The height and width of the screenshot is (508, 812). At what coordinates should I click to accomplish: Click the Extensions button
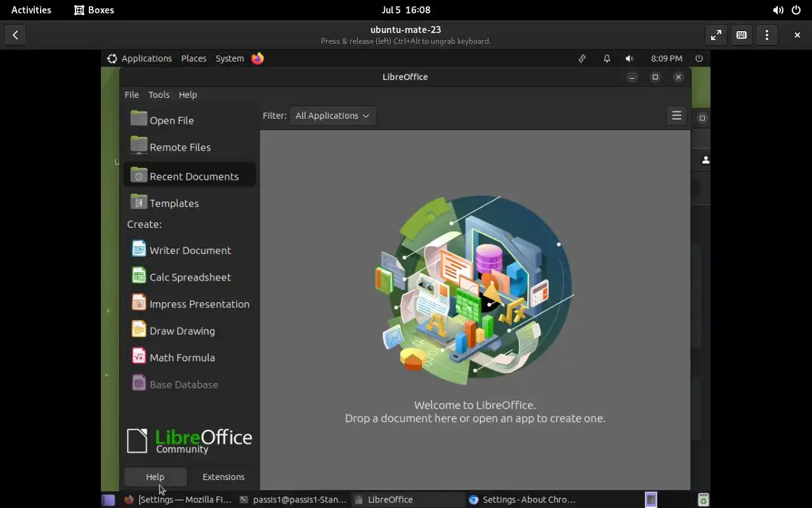[x=223, y=477]
